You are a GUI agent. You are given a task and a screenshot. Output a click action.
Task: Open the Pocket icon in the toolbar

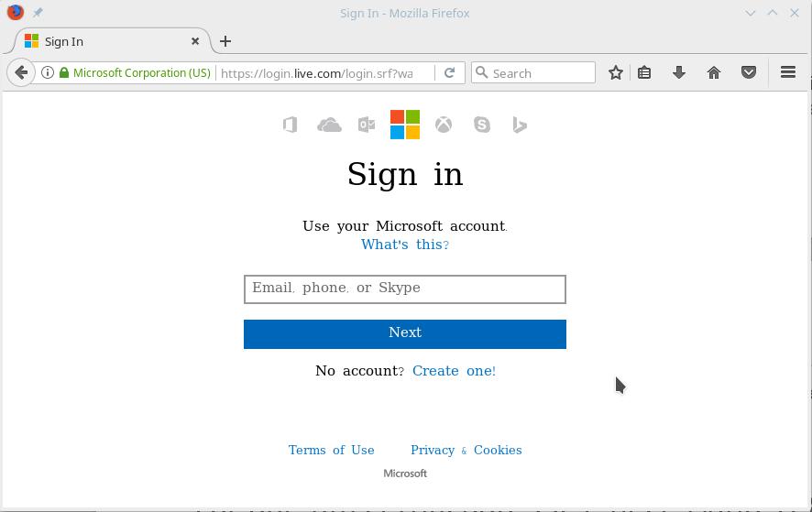[x=749, y=72]
